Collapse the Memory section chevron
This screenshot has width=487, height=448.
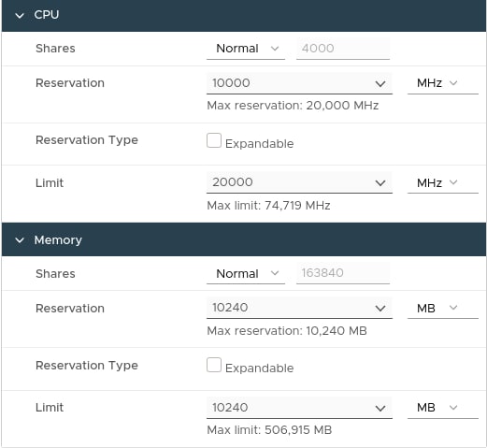pyautogui.click(x=20, y=240)
